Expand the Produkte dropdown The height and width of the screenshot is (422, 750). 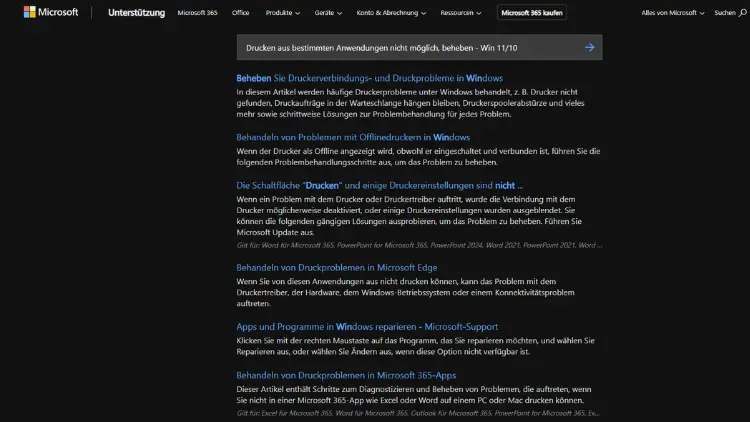283,13
